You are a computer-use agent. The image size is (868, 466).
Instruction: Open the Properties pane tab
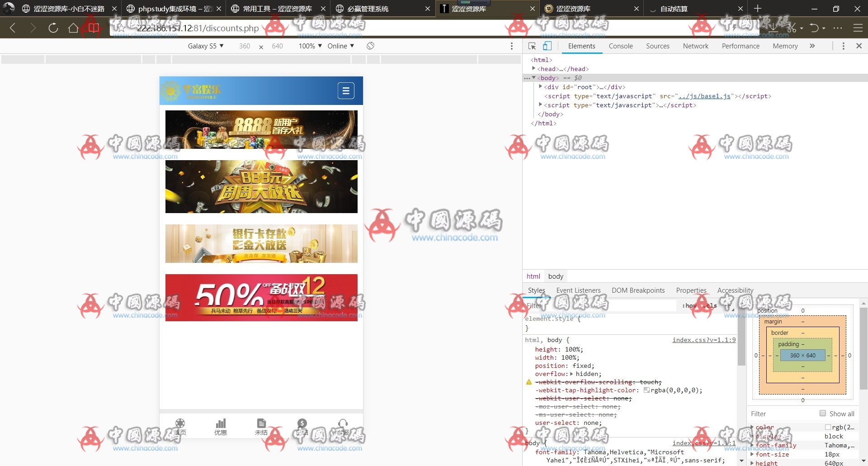point(691,290)
